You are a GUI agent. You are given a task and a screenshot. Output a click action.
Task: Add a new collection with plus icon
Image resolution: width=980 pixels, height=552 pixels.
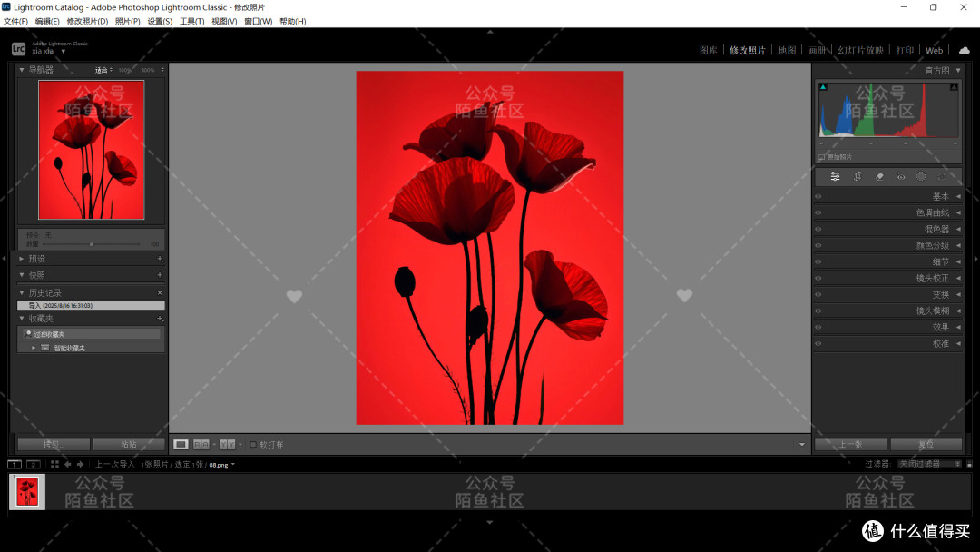pos(160,319)
